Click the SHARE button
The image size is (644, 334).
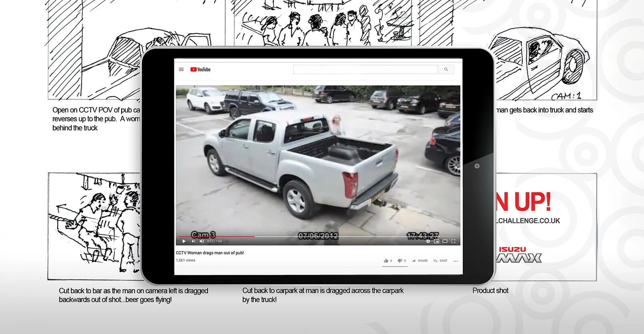(420, 260)
